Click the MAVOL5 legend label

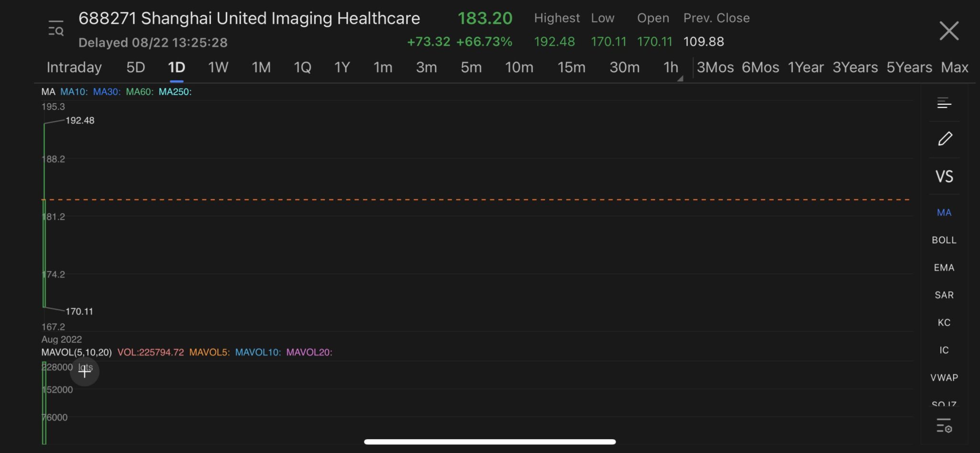click(210, 353)
